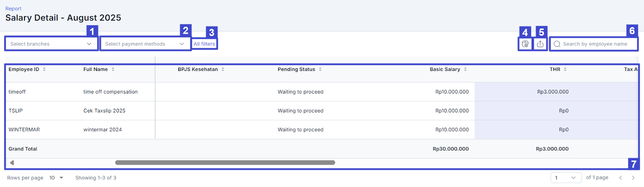
Task: Go to the previous page arrow
Action: pos(621,178)
